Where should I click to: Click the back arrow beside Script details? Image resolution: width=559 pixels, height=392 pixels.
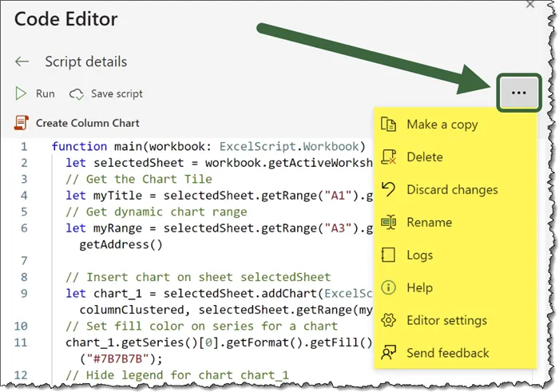point(22,62)
